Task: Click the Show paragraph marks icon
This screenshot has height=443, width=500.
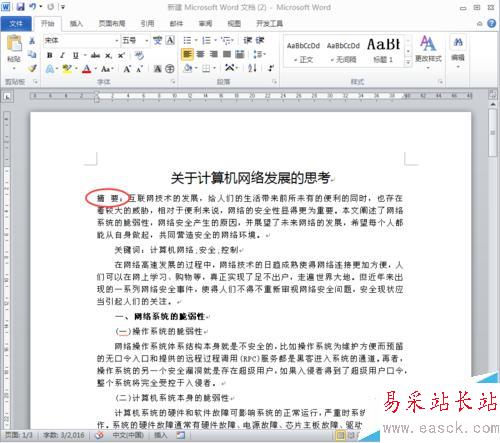Action: click(x=271, y=68)
